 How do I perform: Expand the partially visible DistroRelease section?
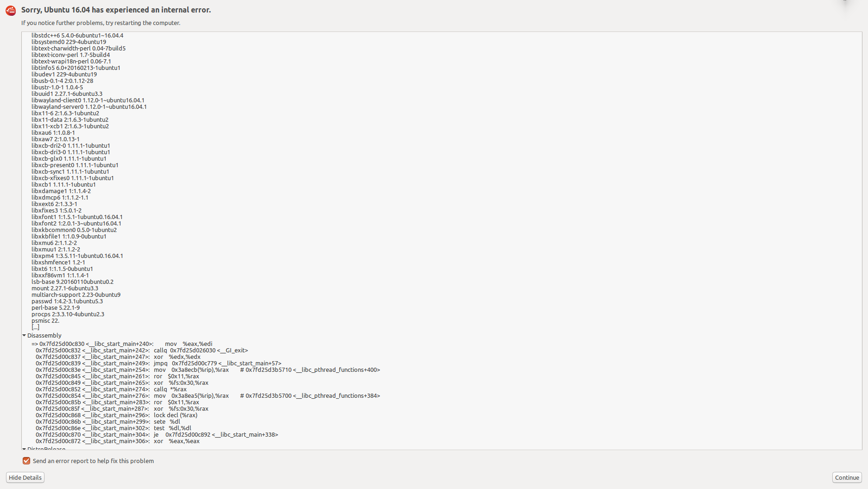(x=24, y=448)
